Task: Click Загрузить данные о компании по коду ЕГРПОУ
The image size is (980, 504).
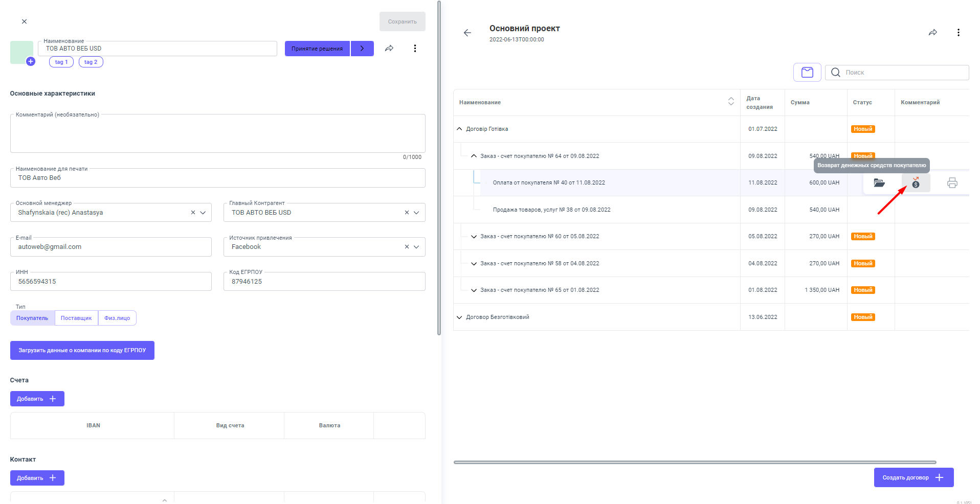Action: pyautogui.click(x=82, y=351)
